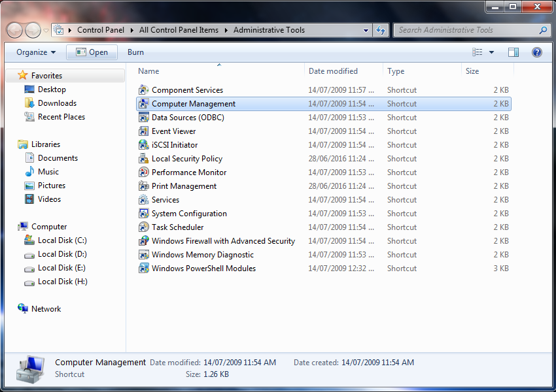This screenshot has width=556, height=392.
Task: Select the Windows Memory Diagnostic icon
Action: [x=144, y=255]
